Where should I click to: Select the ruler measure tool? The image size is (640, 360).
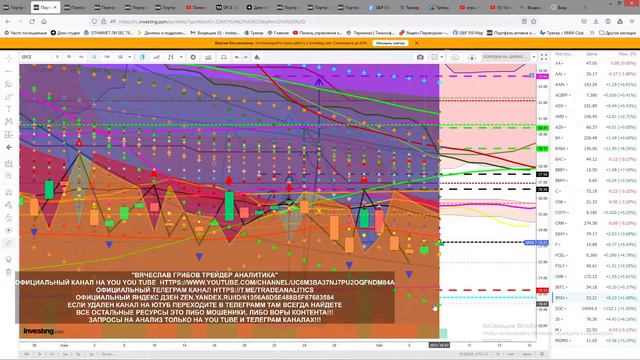click(x=9, y=163)
